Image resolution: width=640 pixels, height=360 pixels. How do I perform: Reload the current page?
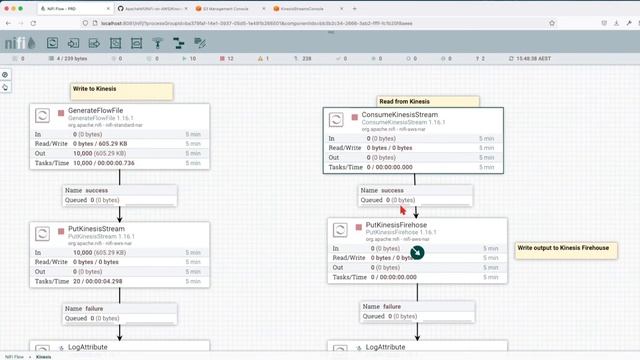click(x=33, y=23)
